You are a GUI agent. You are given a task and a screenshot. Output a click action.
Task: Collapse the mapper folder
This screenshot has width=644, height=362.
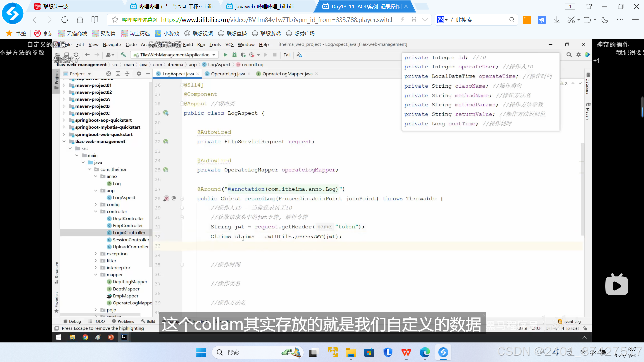tap(96, 275)
